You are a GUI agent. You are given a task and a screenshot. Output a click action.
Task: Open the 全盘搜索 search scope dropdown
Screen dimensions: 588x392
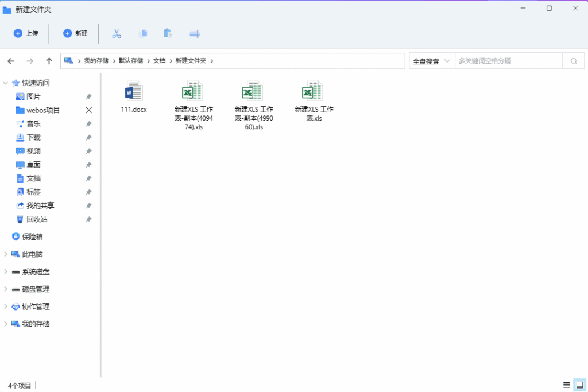431,61
